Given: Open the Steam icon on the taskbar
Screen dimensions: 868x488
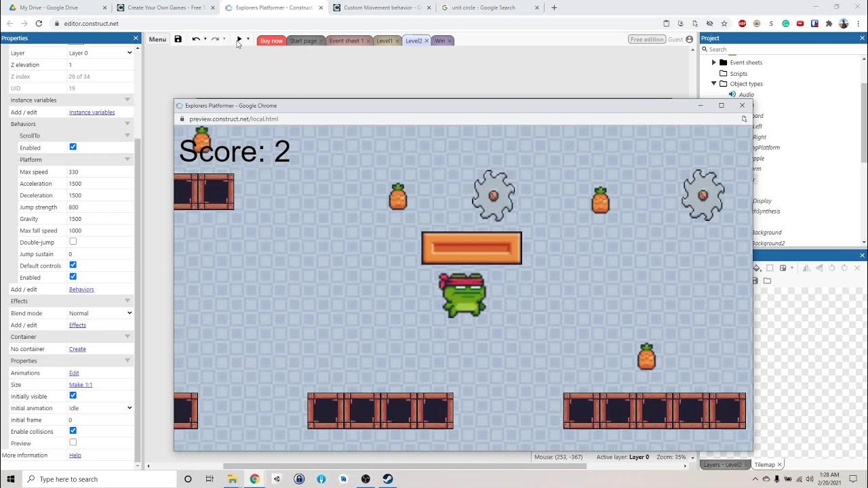Looking at the screenshot, I should click(387, 479).
